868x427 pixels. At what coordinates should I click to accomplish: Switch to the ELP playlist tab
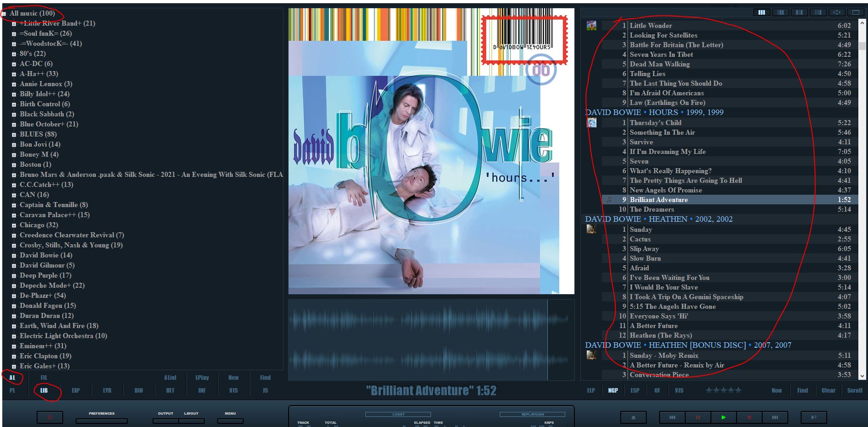pyautogui.click(x=591, y=390)
